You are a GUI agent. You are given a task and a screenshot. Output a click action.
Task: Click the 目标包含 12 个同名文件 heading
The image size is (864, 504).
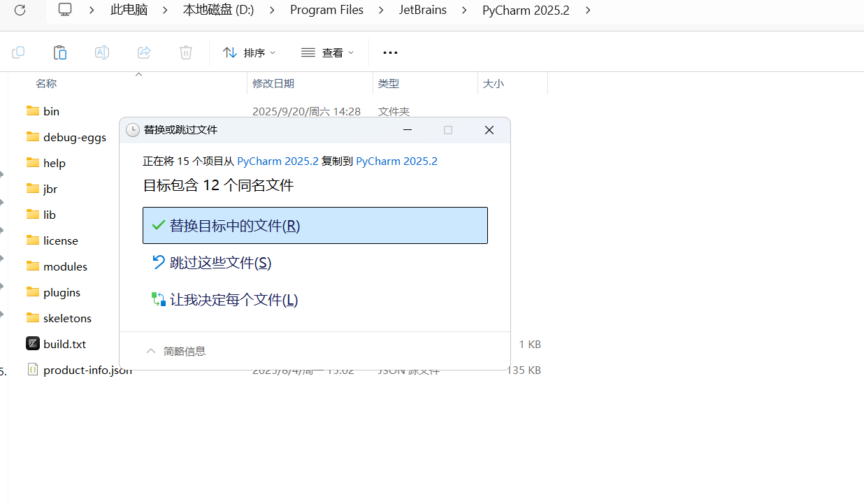pyautogui.click(x=218, y=185)
